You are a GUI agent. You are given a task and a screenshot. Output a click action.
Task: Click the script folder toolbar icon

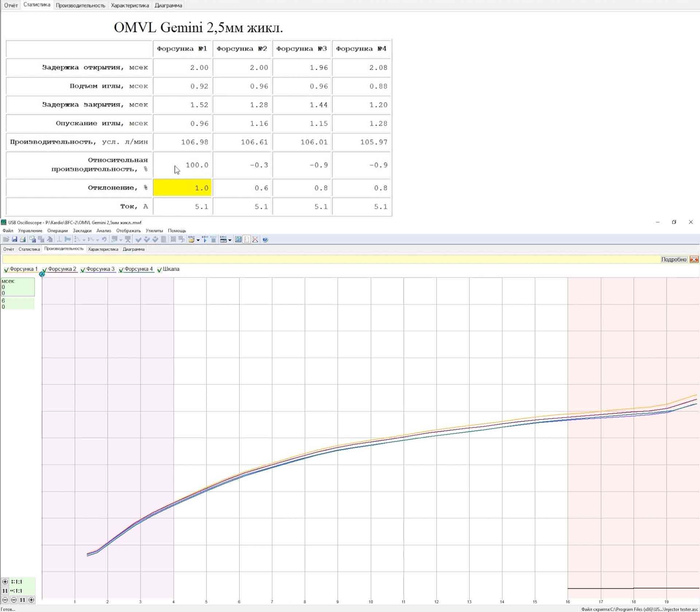[191, 239]
